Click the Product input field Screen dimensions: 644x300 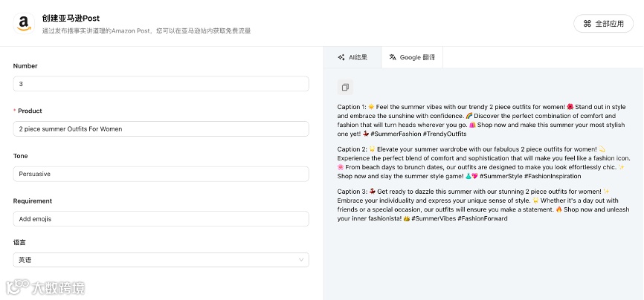tap(161, 129)
